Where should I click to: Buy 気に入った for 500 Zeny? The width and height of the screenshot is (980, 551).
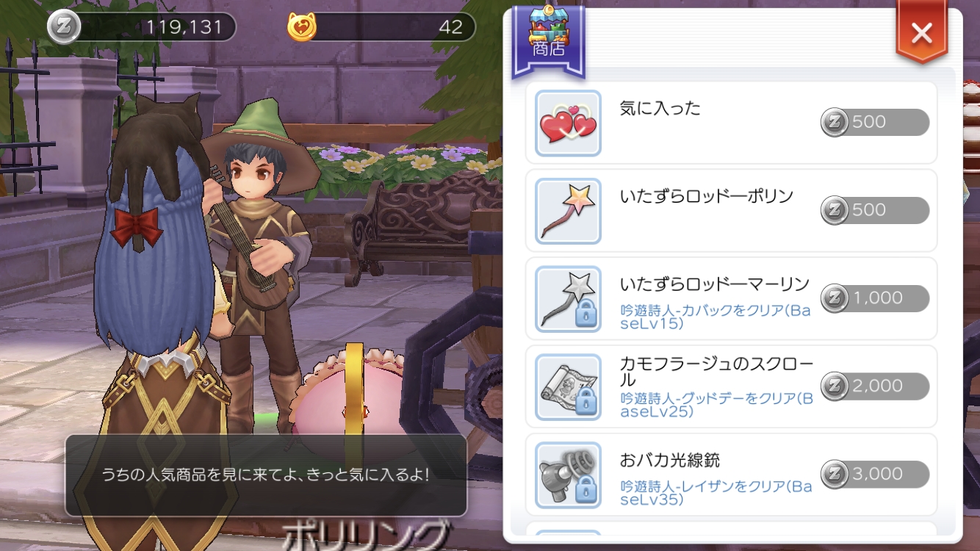pyautogui.click(x=874, y=122)
